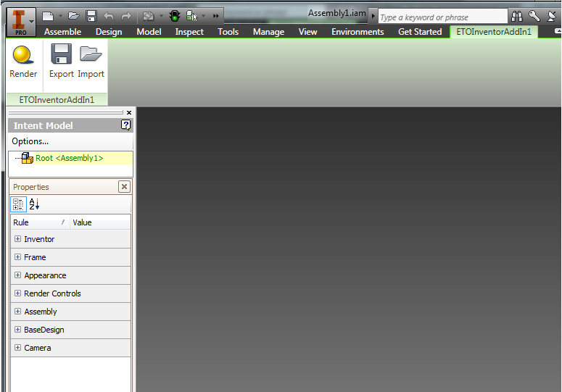Click the Root assembly cube icon
Screen dimensions: 562x392
click(28, 158)
